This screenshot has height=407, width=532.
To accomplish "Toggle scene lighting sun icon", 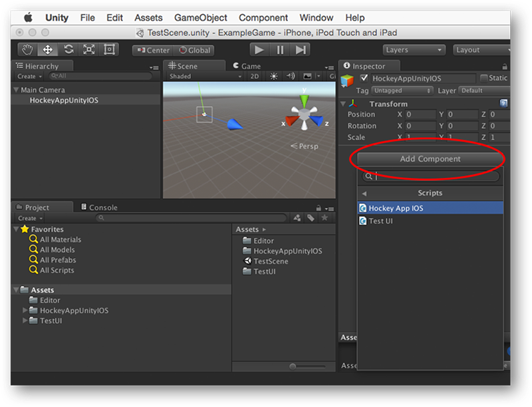I will 274,76.
